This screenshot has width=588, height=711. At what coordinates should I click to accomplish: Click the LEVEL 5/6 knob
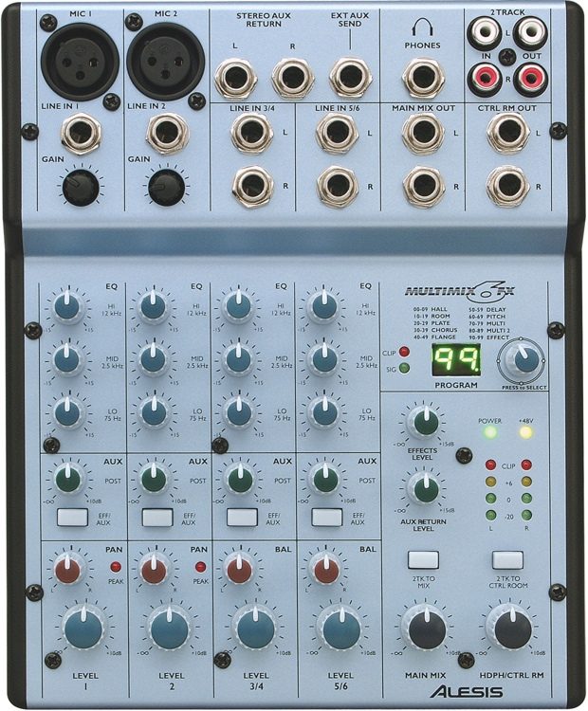click(x=341, y=629)
